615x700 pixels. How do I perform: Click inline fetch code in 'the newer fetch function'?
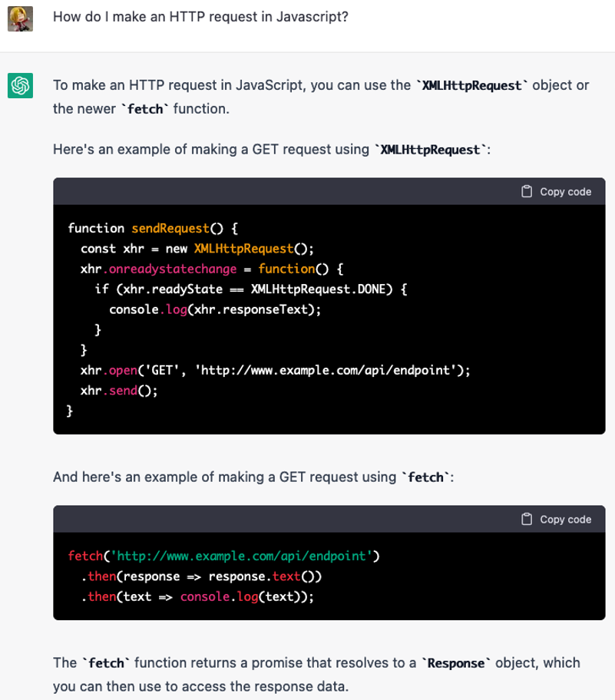143,109
